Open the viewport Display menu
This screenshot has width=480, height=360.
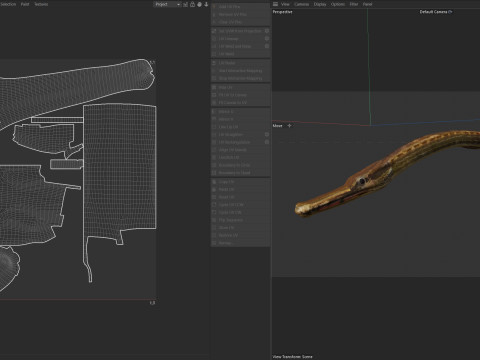coord(320,4)
